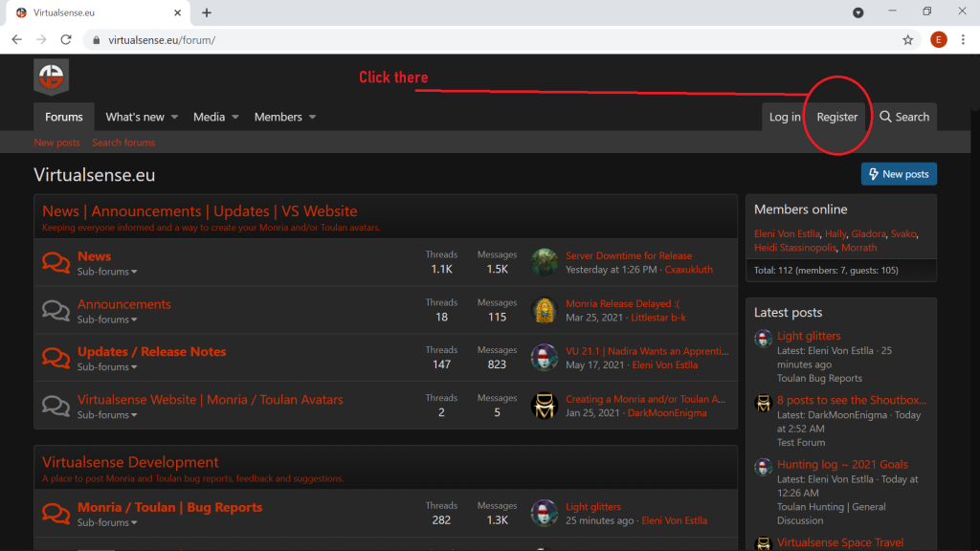Click the blue New posts button
The height and width of the screenshot is (551, 980).
898,174
